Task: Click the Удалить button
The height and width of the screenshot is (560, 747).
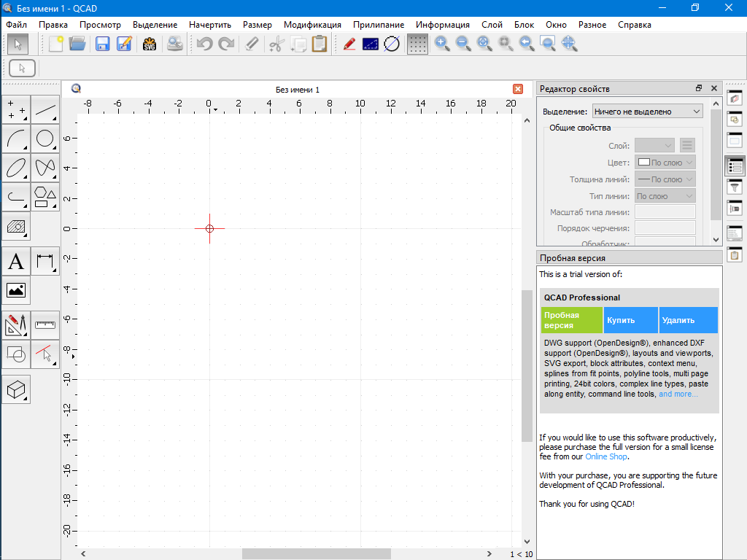Action: click(689, 320)
